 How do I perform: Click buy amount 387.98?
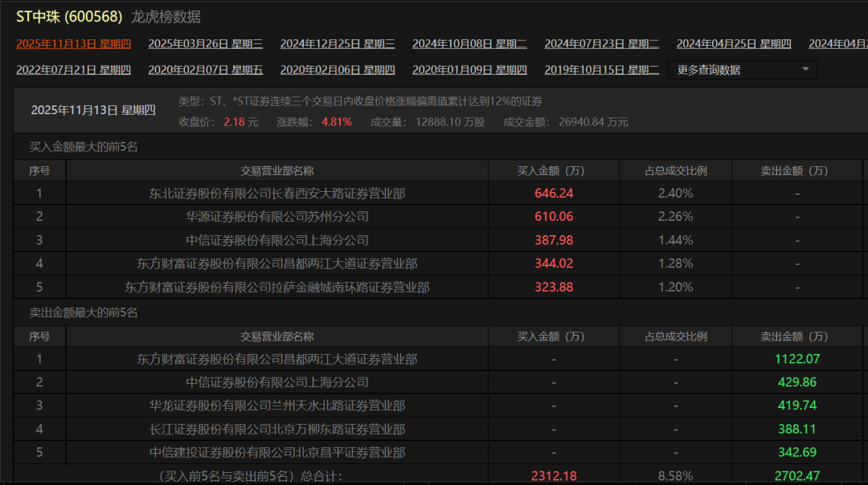[x=554, y=241]
